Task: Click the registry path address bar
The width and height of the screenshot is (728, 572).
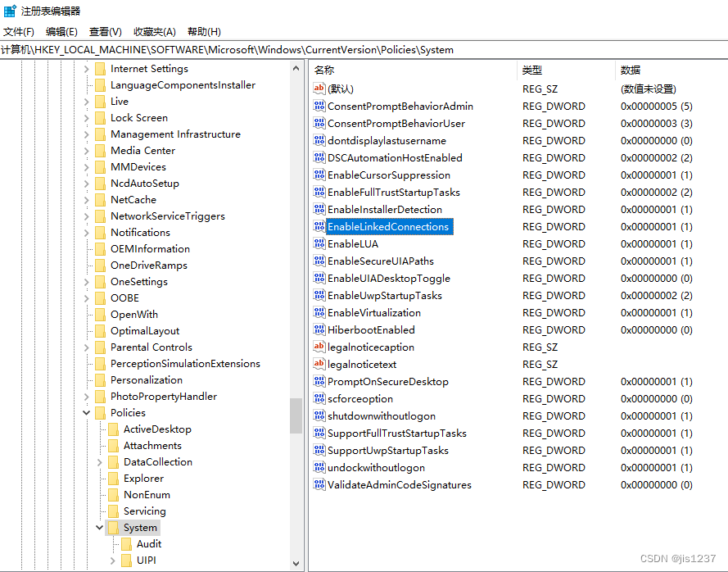Action: 364,50
